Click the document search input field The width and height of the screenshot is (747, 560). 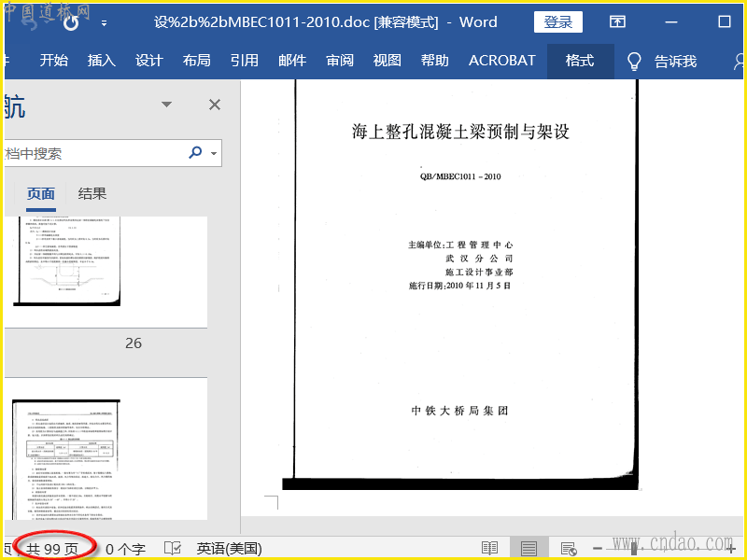pos(94,153)
